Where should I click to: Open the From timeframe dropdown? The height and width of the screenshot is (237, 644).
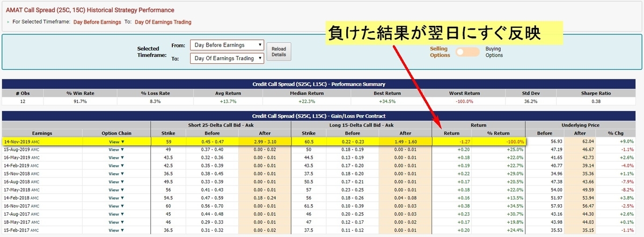point(227,45)
